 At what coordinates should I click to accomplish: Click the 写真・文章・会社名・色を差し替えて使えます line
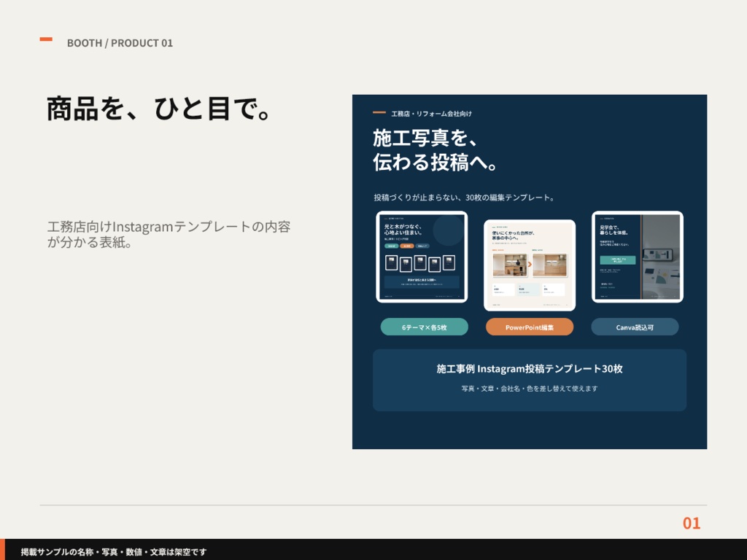530,389
